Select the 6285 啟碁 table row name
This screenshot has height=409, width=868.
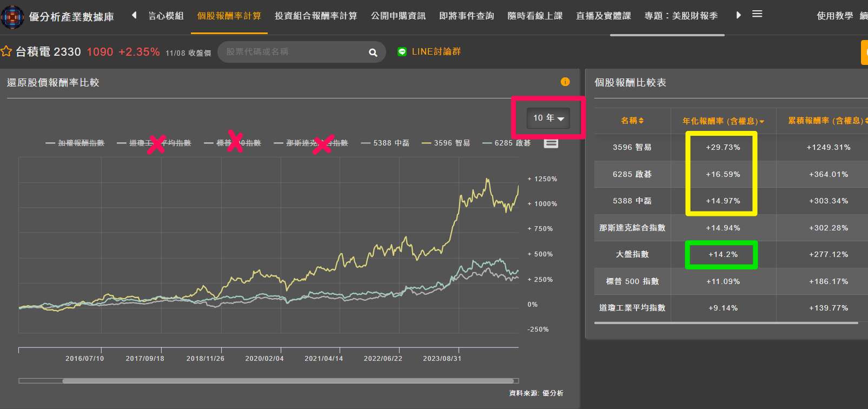point(632,174)
